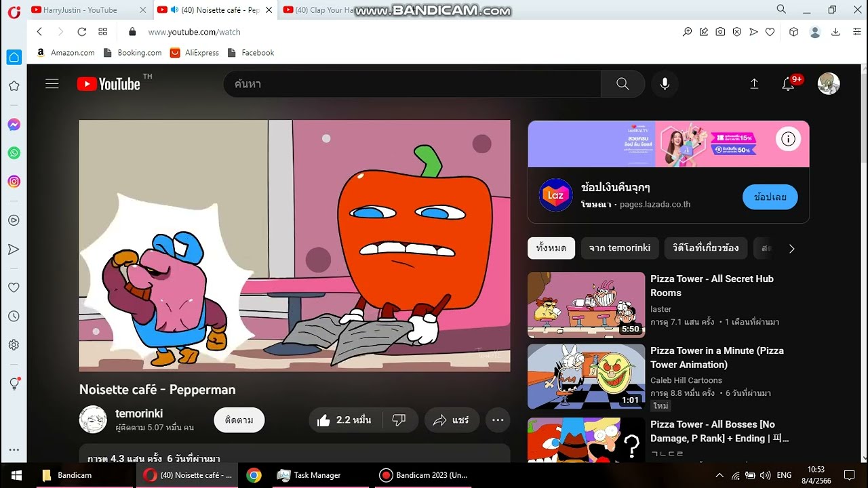868x488 pixels.
Task: Take a snapshot with the camera icon
Action: click(x=720, y=32)
